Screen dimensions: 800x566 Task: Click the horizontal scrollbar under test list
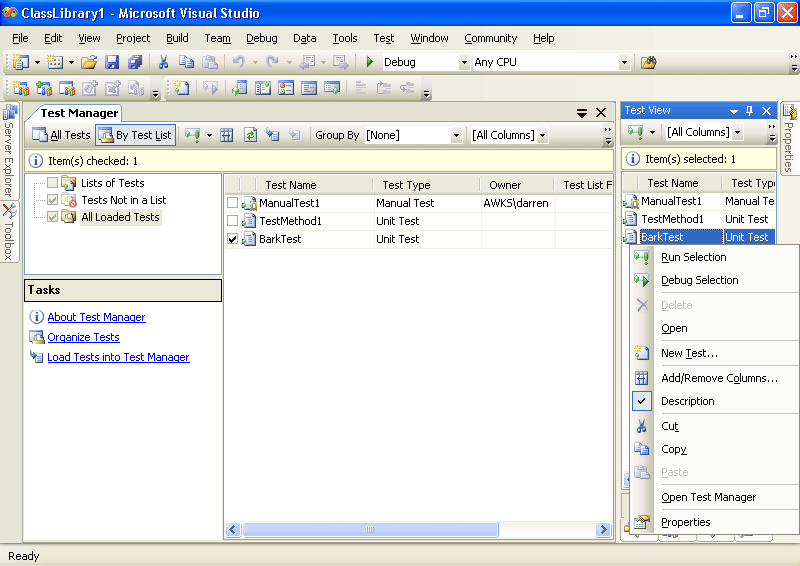369,529
